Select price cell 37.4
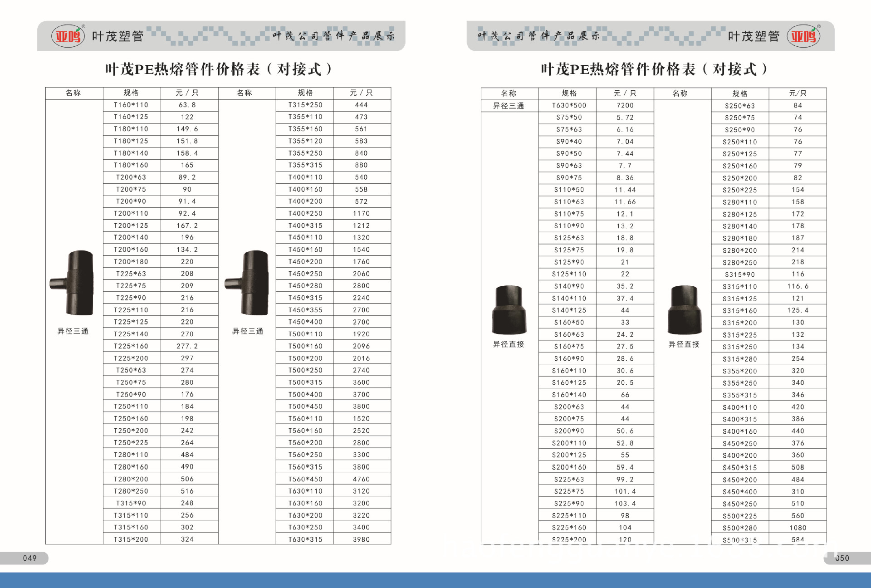This screenshot has width=871, height=588. tap(625, 299)
